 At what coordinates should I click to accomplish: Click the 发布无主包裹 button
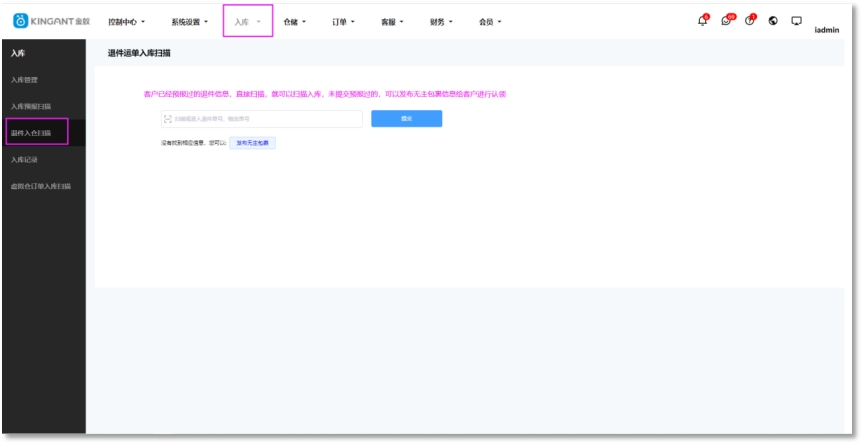point(252,143)
